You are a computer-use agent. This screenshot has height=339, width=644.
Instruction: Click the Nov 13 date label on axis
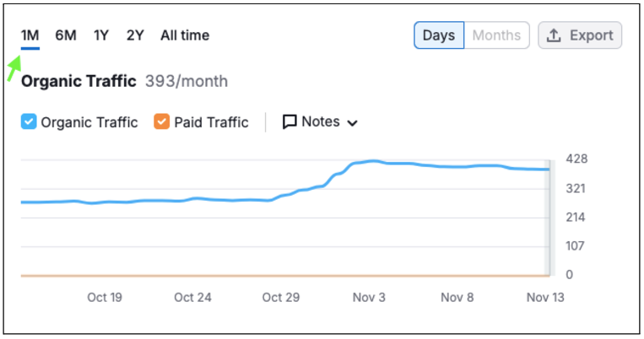544,297
